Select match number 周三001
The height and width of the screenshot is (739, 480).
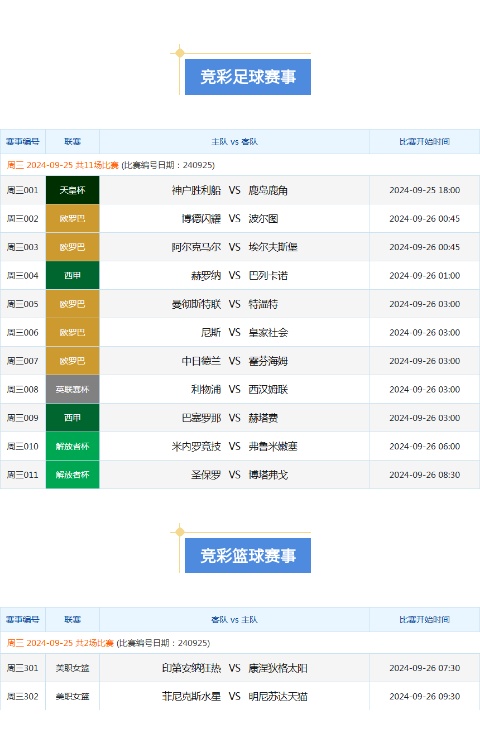click(x=23, y=190)
